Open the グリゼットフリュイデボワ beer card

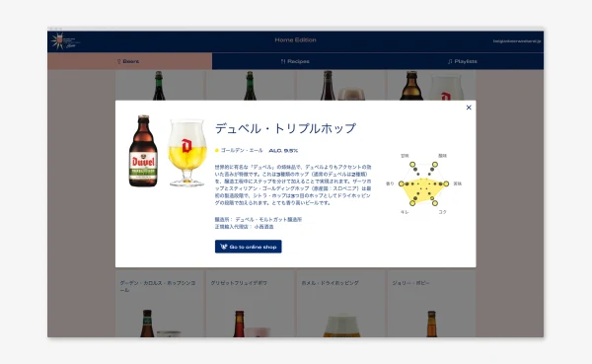[x=251, y=304]
